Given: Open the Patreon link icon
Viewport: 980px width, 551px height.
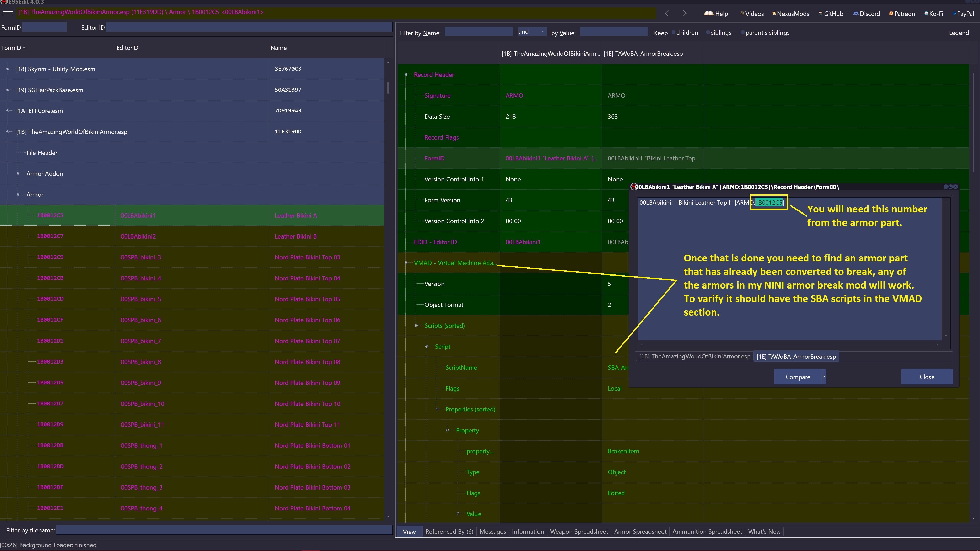Looking at the screenshot, I should (891, 14).
